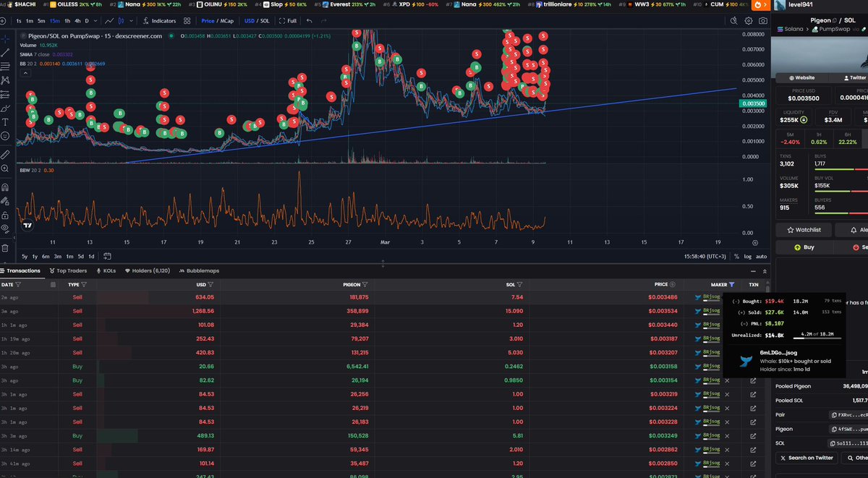Open the chart layout grid icon

click(x=187, y=21)
